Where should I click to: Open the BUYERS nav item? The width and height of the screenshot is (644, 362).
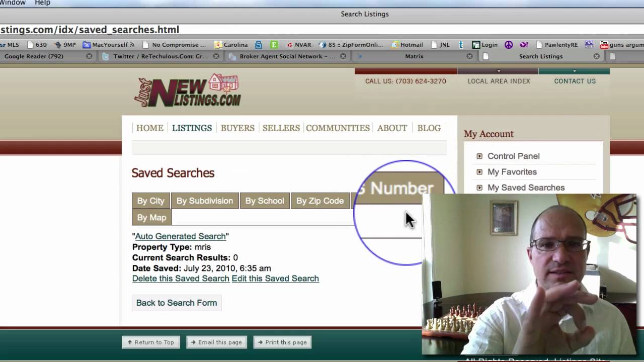click(237, 128)
